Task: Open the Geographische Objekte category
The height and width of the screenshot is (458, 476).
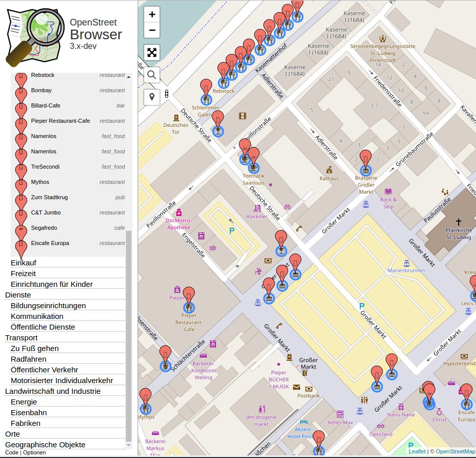Action: tap(45, 445)
